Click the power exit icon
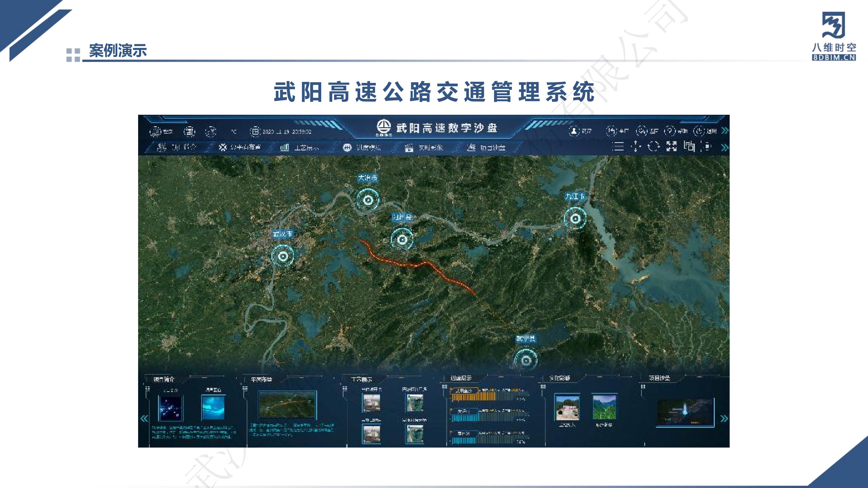 (699, 131)
